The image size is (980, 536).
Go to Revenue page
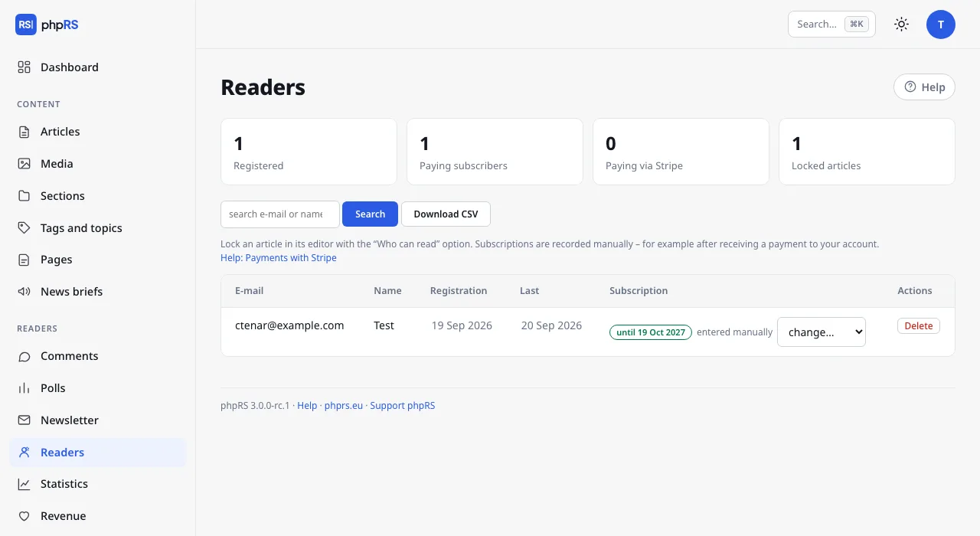98,516
